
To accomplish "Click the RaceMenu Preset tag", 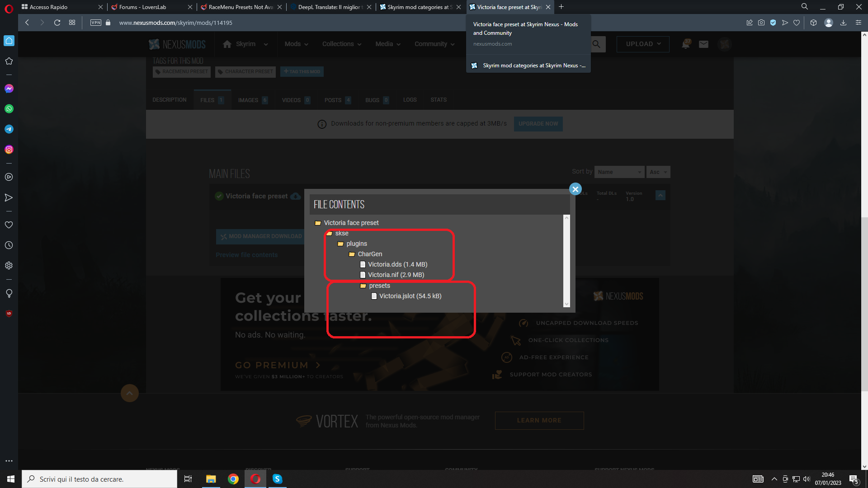I will [x=181, y=71].
